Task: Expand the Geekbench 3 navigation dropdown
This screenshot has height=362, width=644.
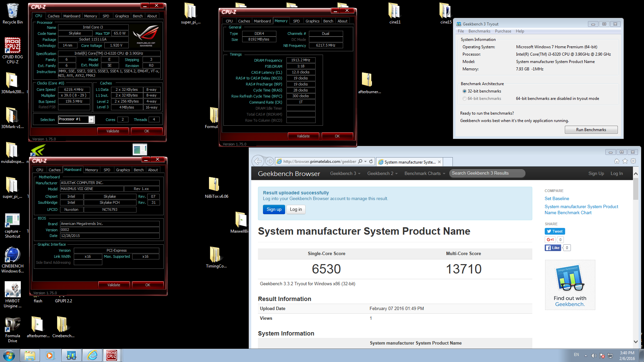Action: point(345,173)
